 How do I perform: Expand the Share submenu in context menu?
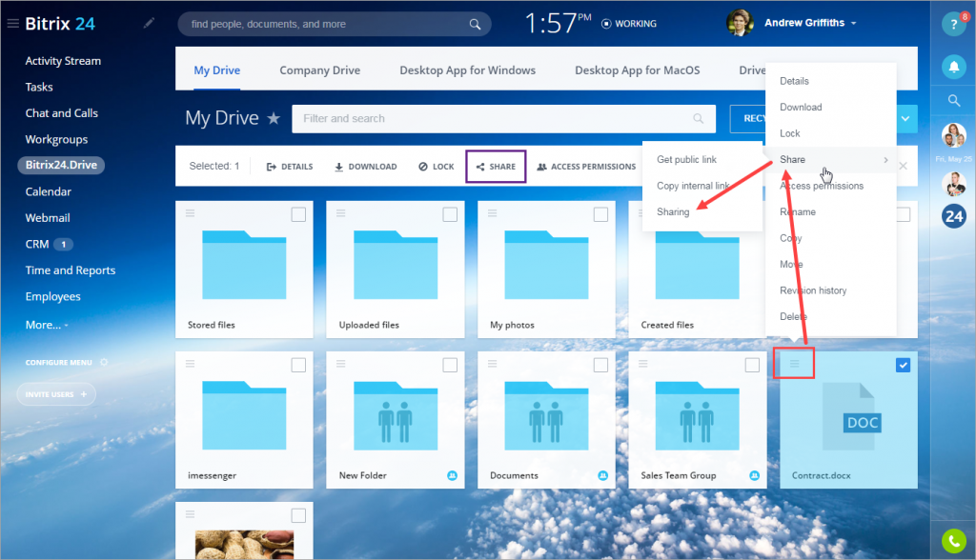[x=831, y=160]
